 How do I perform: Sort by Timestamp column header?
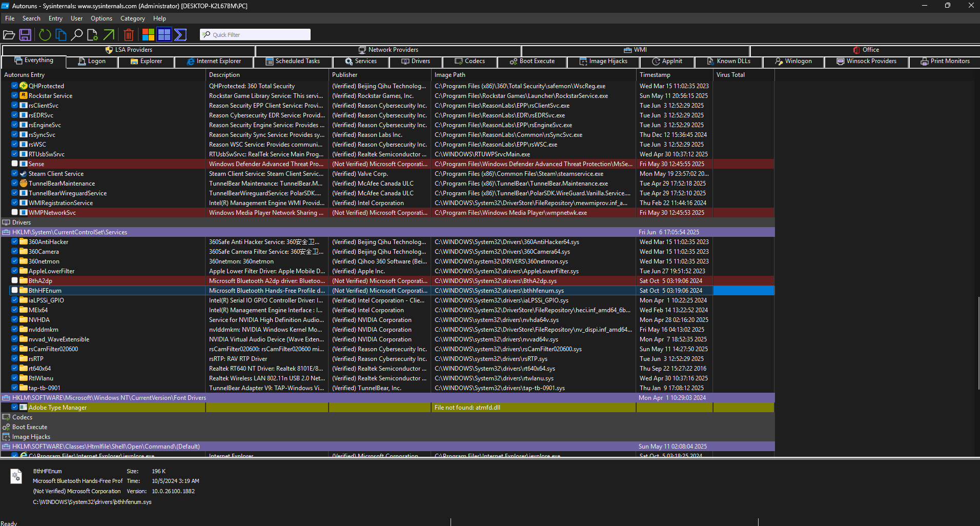coord(674,75)
